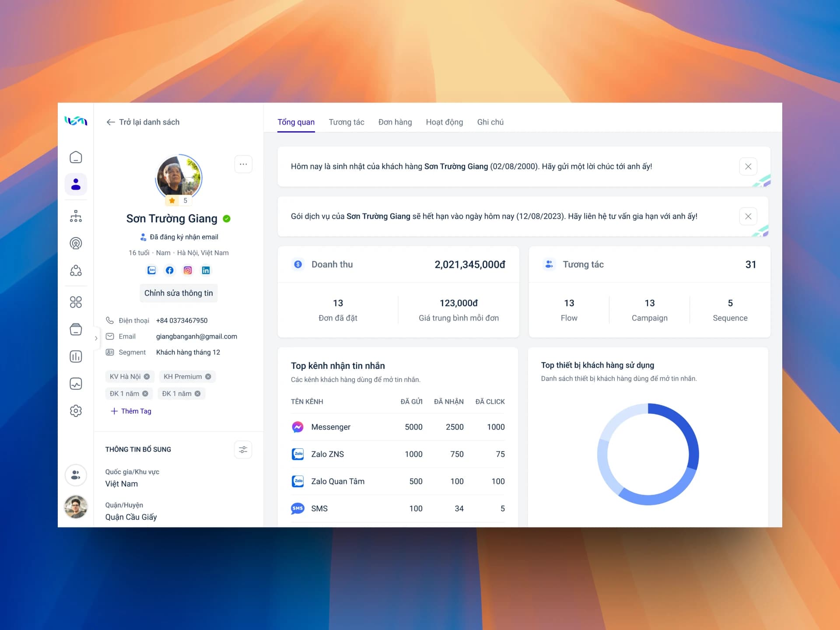Click email giangbanganh@gmail.com

point(196,336)
